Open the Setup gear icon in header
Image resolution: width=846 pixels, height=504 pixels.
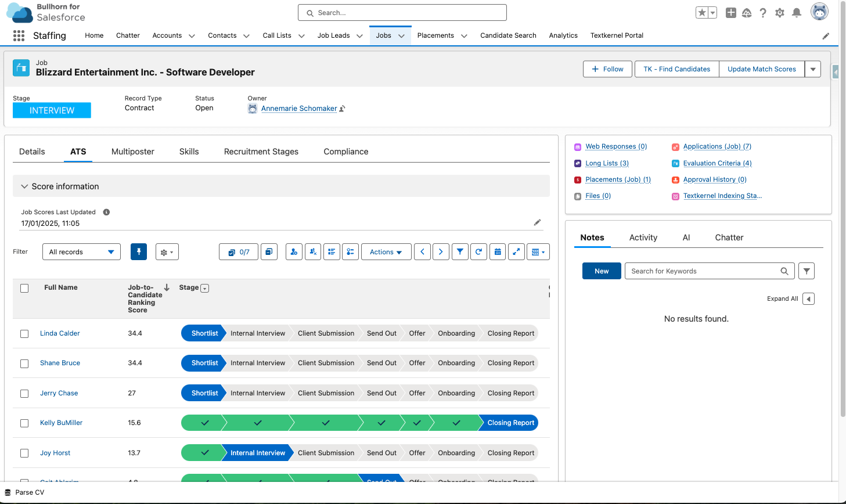[x=780, y=13]
